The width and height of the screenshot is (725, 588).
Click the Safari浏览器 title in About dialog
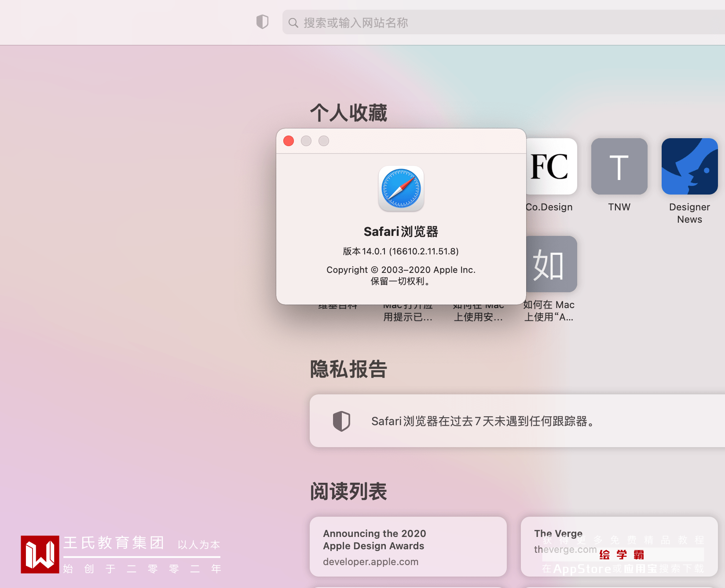tap(401, 232)
